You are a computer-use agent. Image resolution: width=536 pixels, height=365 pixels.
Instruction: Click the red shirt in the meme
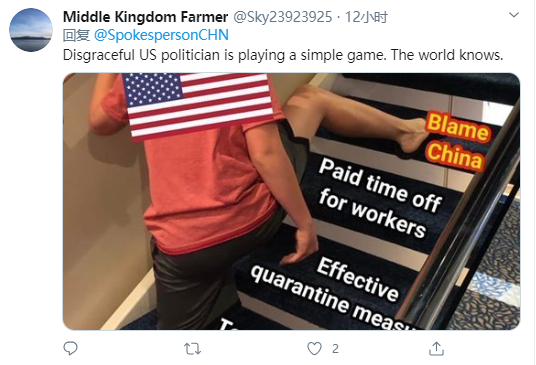203,186
